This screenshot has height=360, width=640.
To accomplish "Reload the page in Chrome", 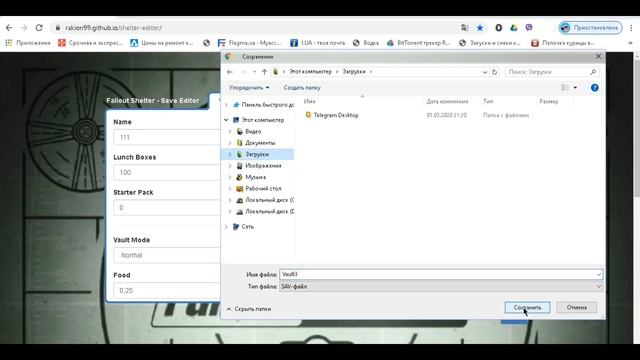I will (x=39, y=28).
